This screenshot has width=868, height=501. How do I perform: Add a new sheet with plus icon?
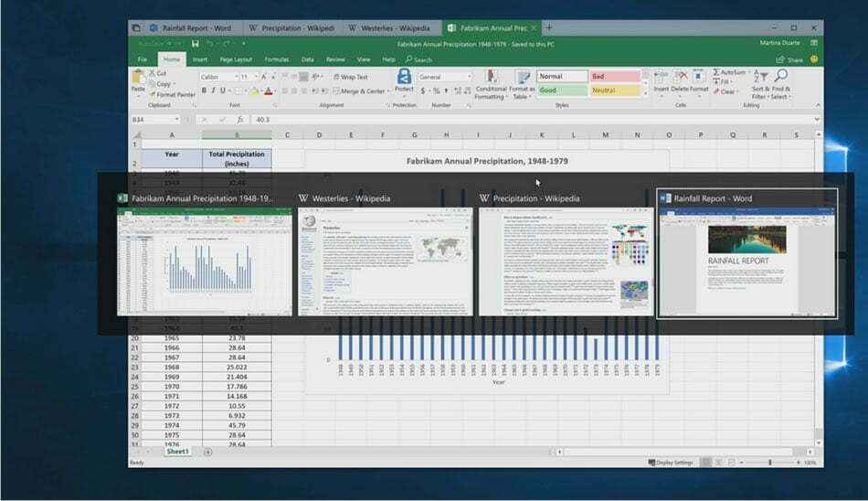[208, 452]
